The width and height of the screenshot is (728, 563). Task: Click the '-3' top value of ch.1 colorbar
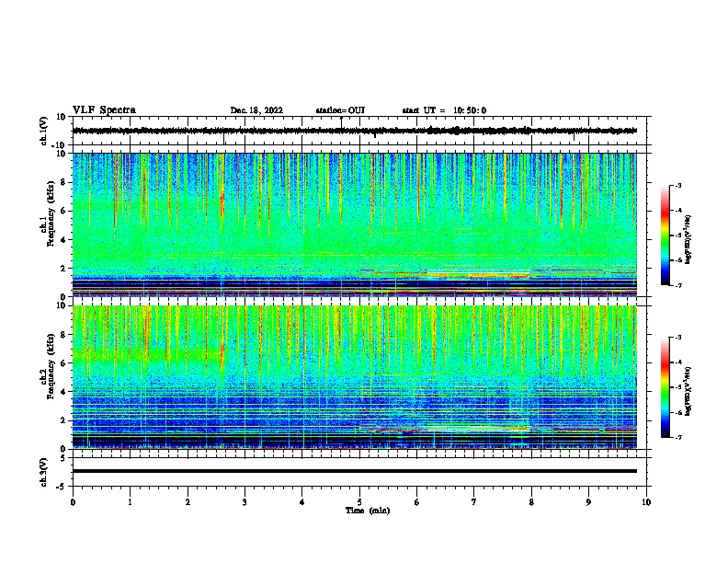677,185
